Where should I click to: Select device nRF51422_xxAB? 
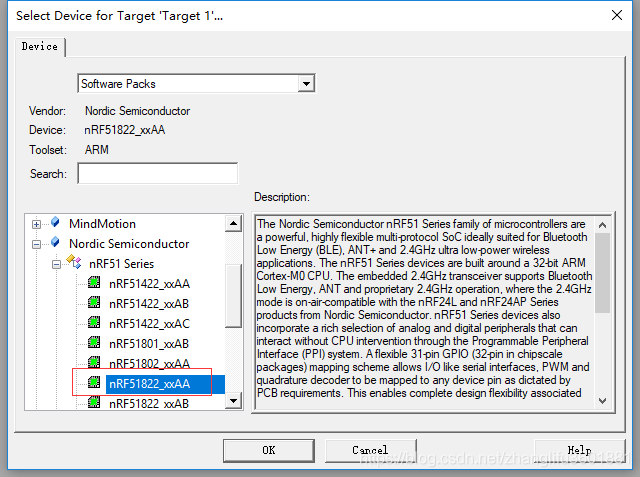pyautogui.click(x=149, y=304)
